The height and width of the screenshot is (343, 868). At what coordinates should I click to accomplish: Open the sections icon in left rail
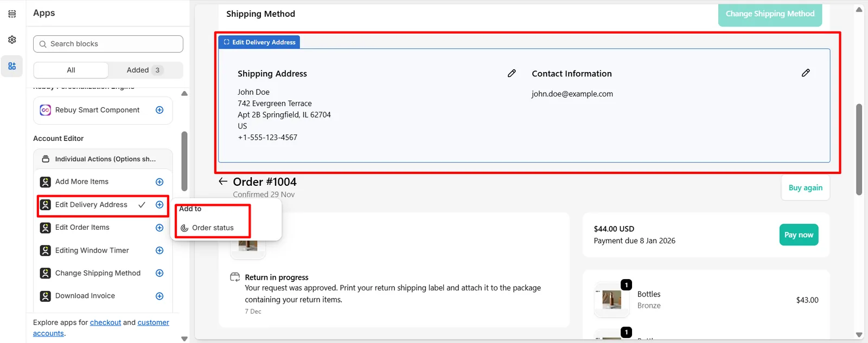click(x=12, y=14)
